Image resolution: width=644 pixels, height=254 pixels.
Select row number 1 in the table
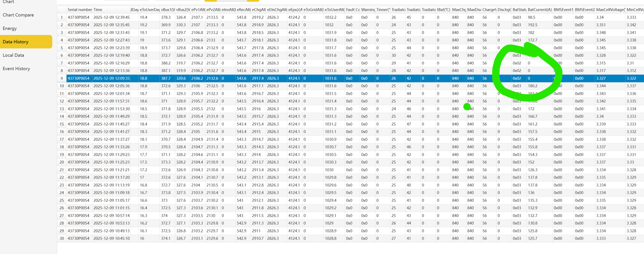pyautogui.click(x=62, y=17)
